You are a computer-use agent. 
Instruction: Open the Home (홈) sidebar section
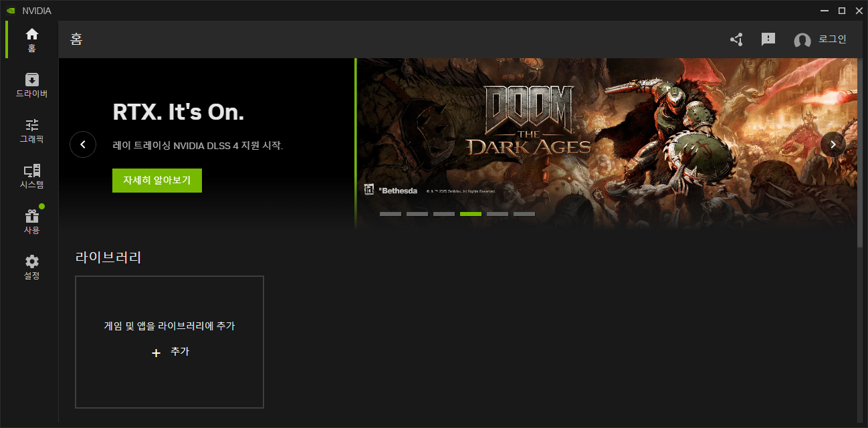(x=31, y=39)
